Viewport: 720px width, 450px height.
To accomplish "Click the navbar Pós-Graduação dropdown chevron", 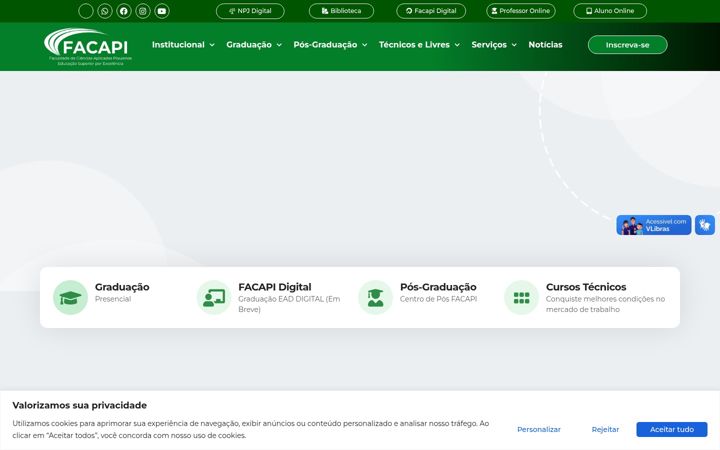I will coord(364,45).
